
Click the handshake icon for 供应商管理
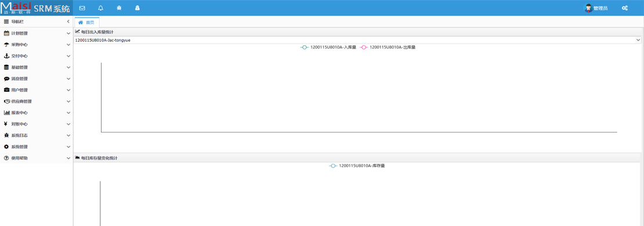click(6, 101)
